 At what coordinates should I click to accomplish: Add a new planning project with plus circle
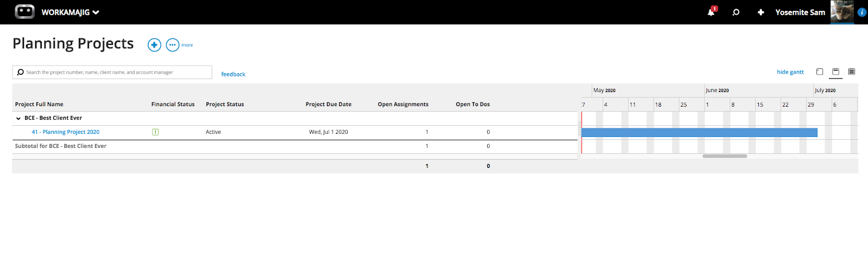coord(155,45)
